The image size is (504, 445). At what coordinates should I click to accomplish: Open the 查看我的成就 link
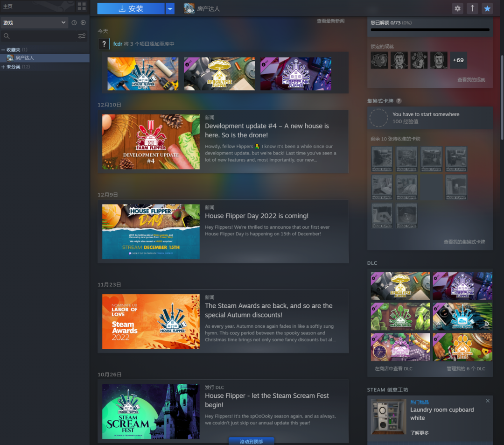(x=471, y=80)
